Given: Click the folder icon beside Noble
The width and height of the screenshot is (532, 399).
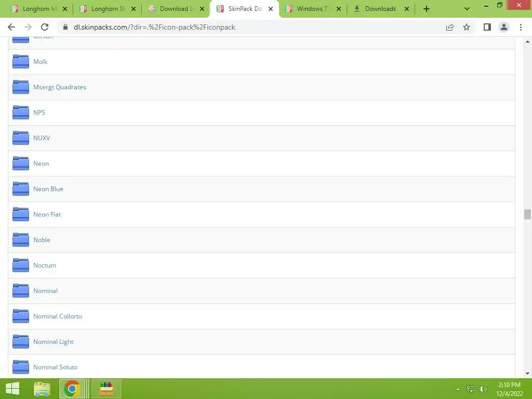Looking at the screenshot, I should [21, 240].
